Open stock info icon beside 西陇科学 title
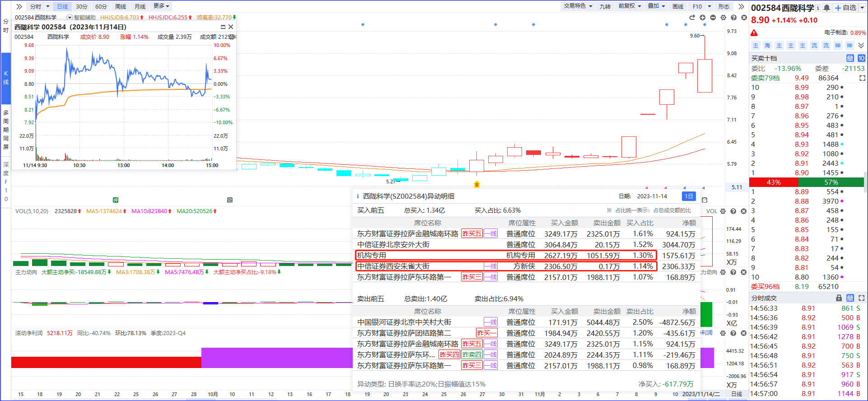Image resolution: width=868 pixels, height=401 pixels. [x=818, y=8]
